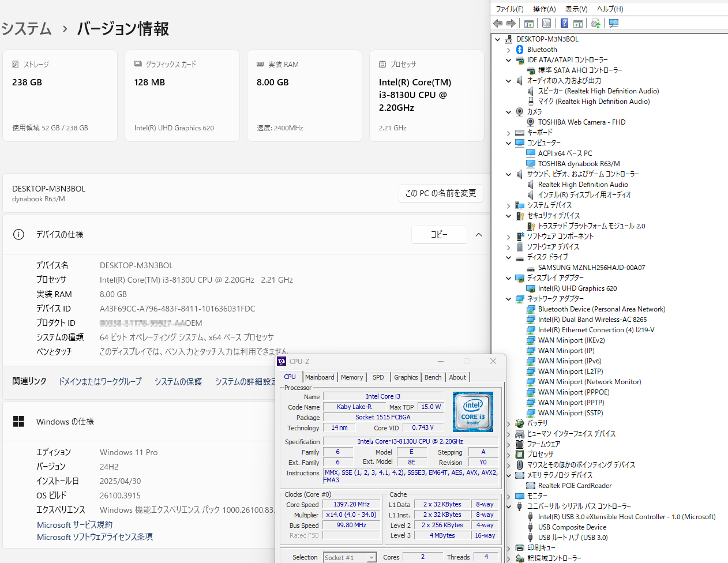Click the この PC の名前を変更 button

click(x=441, y=193)
